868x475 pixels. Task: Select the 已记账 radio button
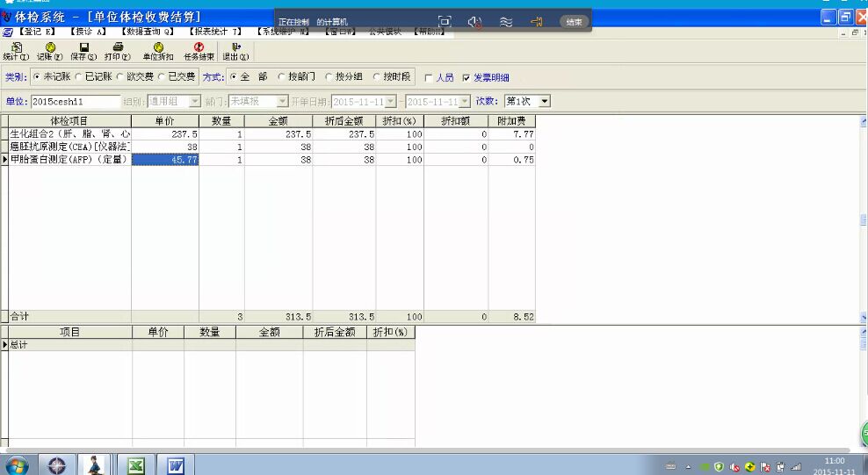pyautogui.click(x=78, y=77)
